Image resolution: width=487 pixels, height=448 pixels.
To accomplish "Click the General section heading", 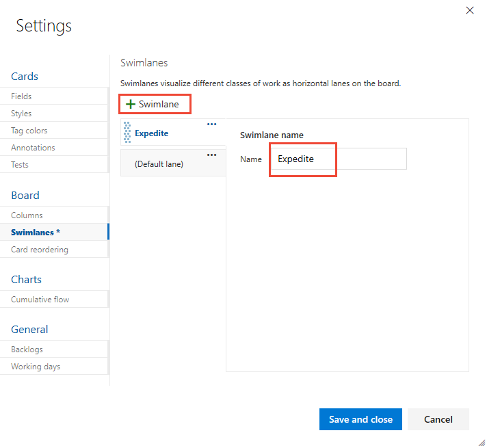I will coord(29,330).
